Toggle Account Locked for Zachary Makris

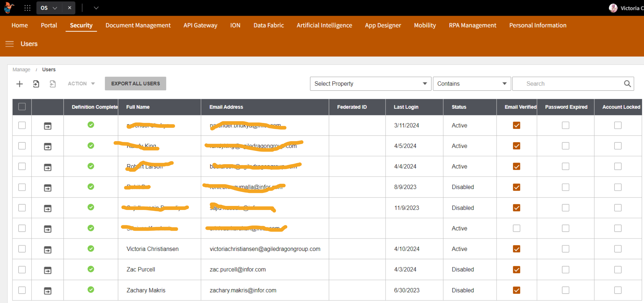pos(618,290)
